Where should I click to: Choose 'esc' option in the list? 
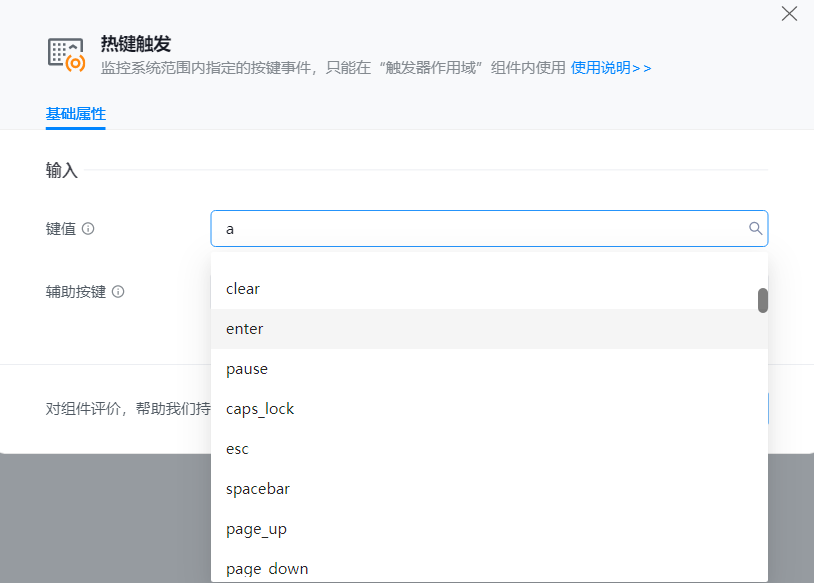click(237, 449)
